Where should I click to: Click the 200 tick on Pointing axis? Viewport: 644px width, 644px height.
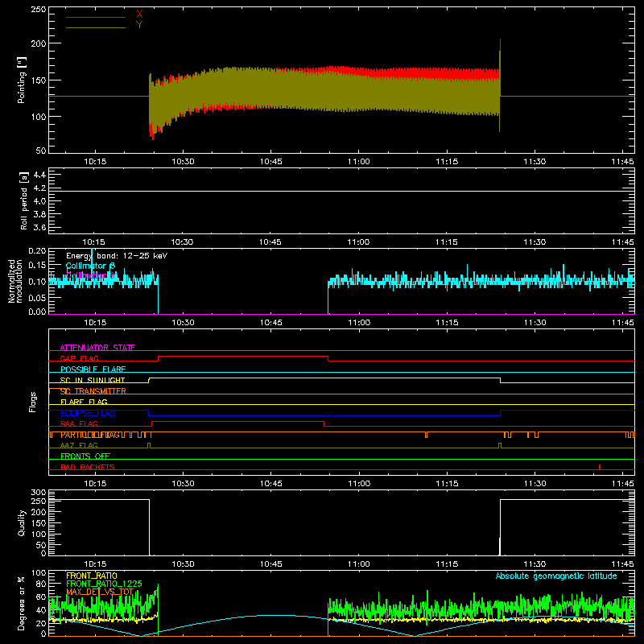point(38,43)
